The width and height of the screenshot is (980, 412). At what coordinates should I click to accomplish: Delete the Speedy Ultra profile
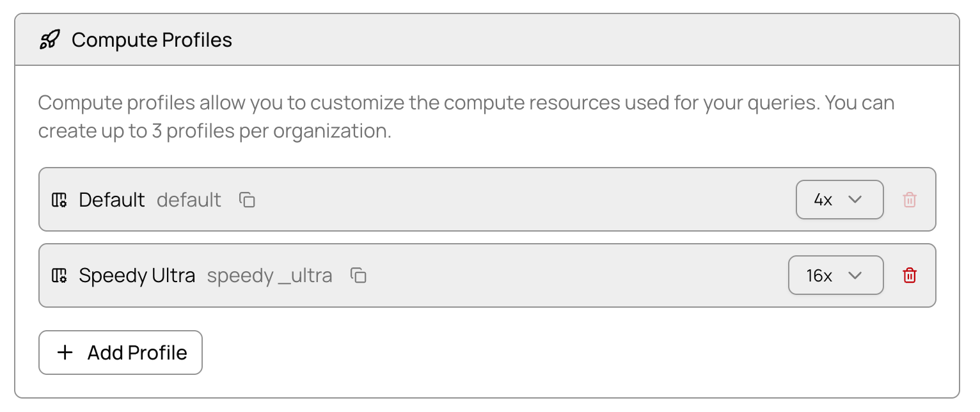(909, 276)
